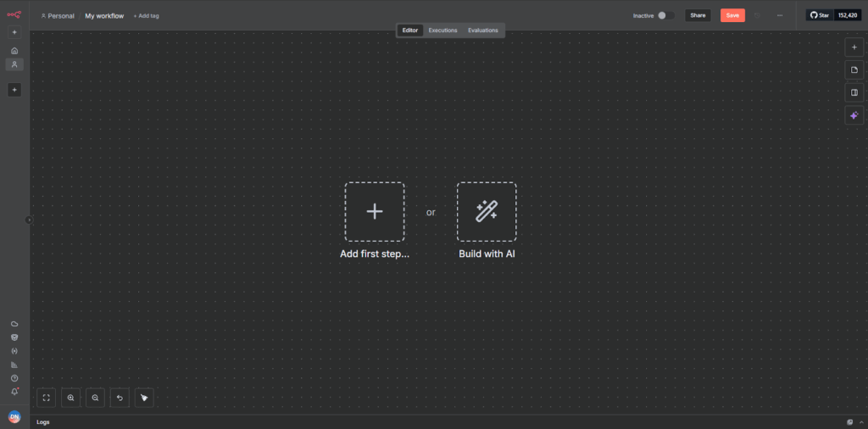Open the home overview in sidebar
The width and height of the screenshot is (868, 429).
click(x=14, y=51)
